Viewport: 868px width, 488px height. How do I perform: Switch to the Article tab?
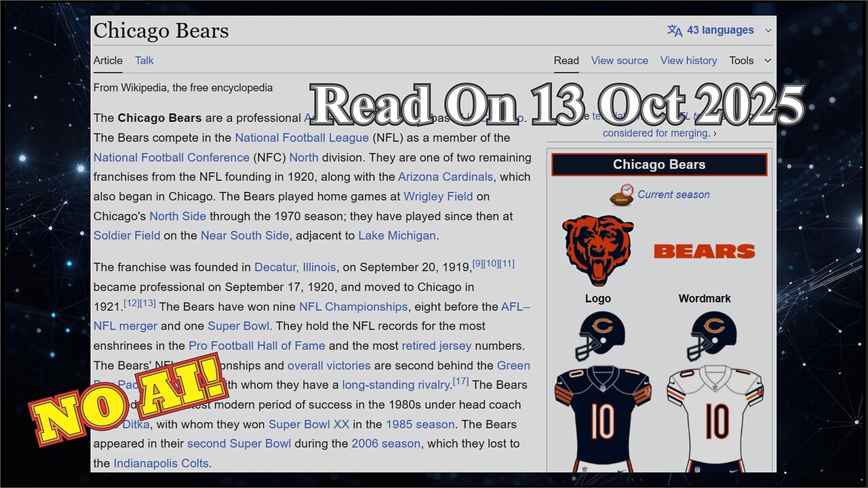pyautogui.click(x=108, y=60)
